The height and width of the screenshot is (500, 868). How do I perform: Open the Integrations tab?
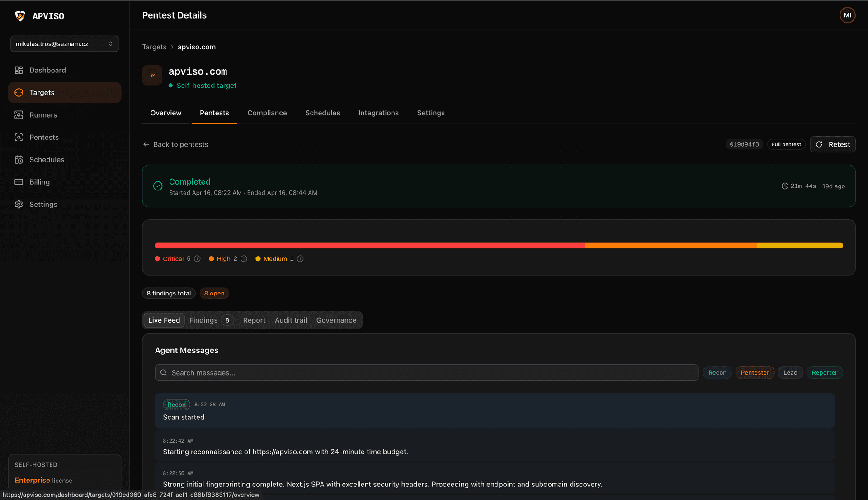[378, 113]
